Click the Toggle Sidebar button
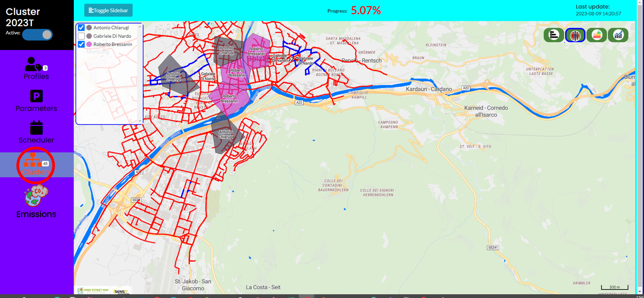 (108, 10)
